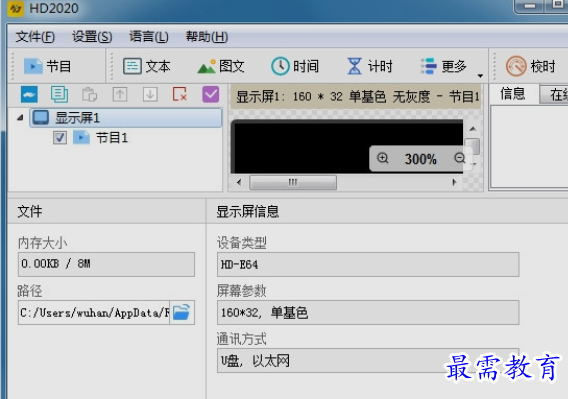Click the 屏幕参数 field showing 160*32
Screen dimensions: 568x399
click(x=368, y=312)
